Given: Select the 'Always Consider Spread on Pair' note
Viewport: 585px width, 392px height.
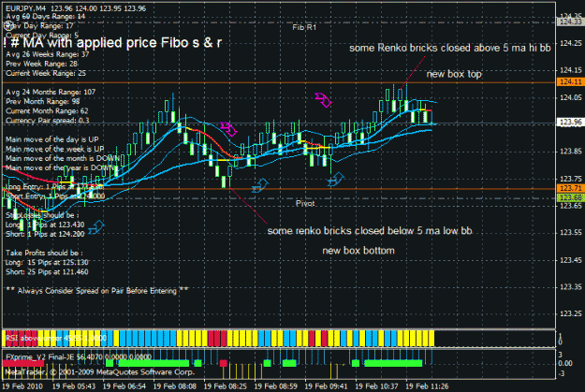Looking at the screenshot, I should tap(97, 291).
